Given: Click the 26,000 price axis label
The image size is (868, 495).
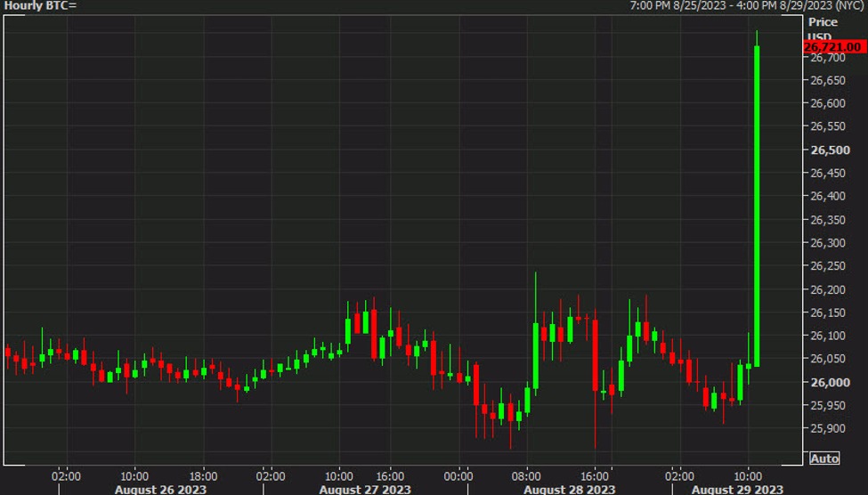Looking at the screenshot, I should [x=830, y=383].
